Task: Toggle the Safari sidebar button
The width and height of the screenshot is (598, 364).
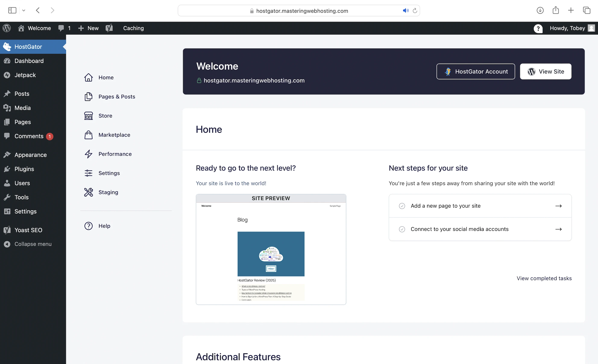Action: pos(12,10)
